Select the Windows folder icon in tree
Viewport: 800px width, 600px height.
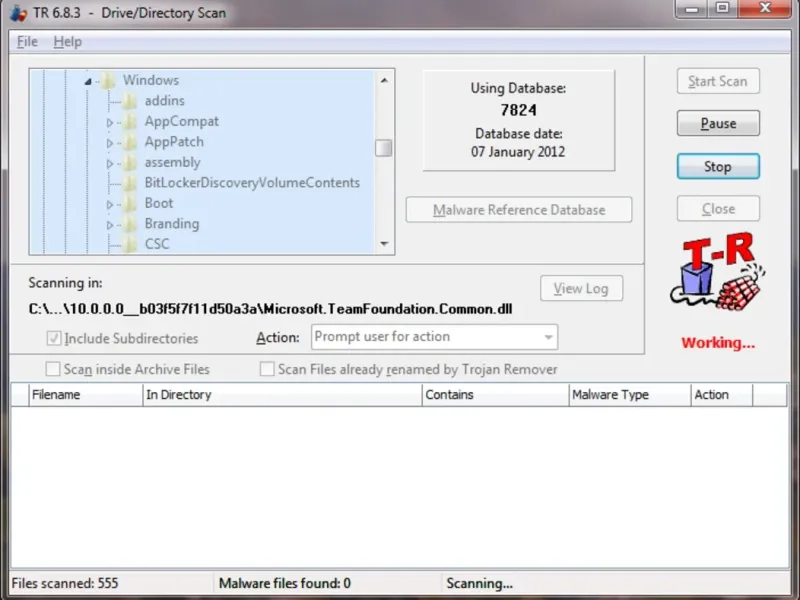pos(108,80)
